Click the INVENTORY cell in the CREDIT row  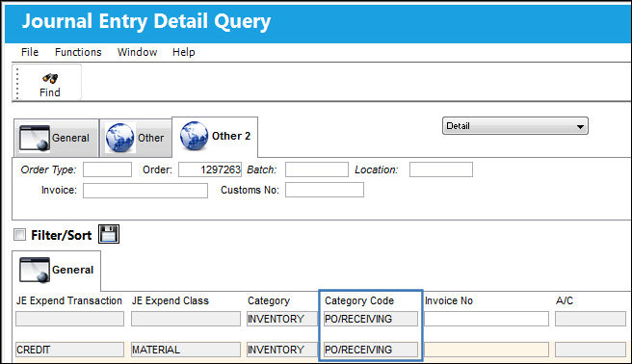tap(282, 350)
